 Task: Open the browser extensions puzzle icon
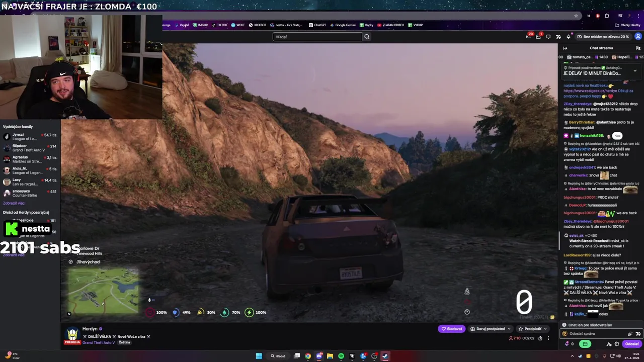coord(607,16)
